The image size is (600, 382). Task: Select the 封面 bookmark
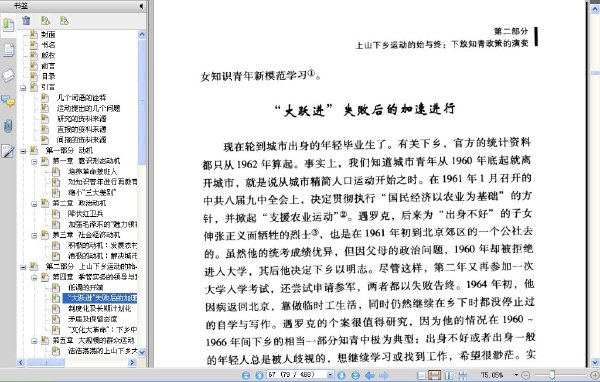click(48, 34)
